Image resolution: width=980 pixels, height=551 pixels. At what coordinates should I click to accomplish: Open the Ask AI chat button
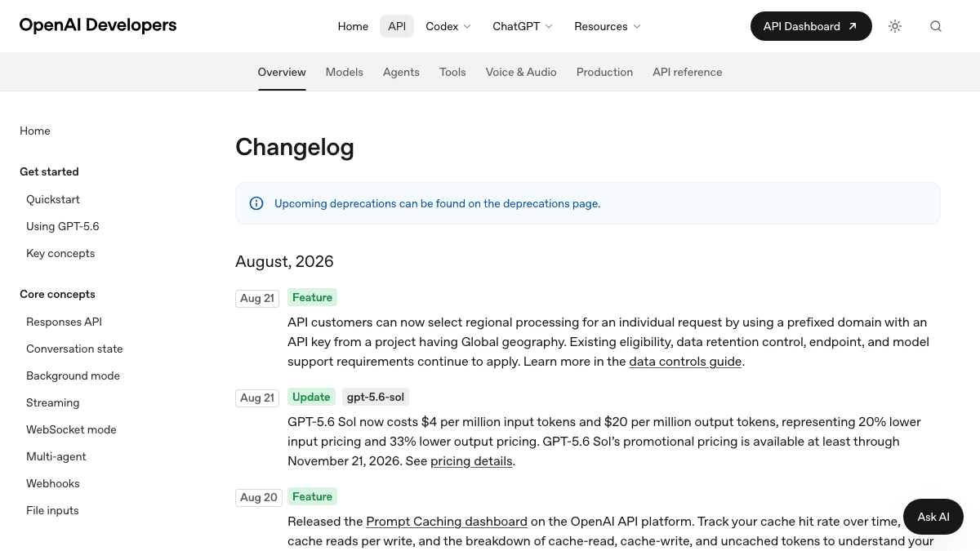933,517
